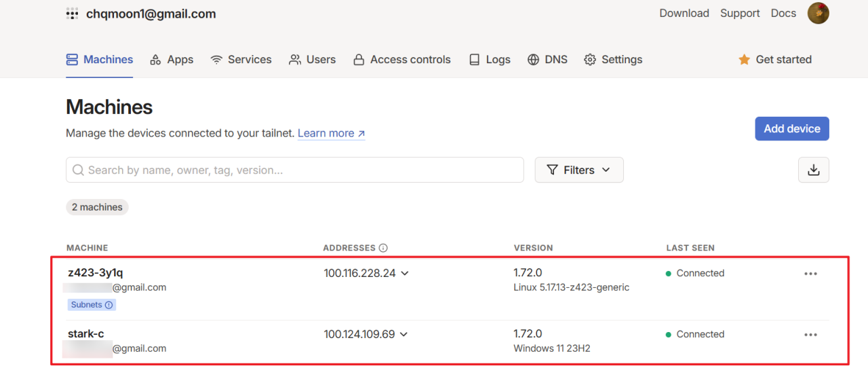Open the Filters dropdown

tap(578, 170)
